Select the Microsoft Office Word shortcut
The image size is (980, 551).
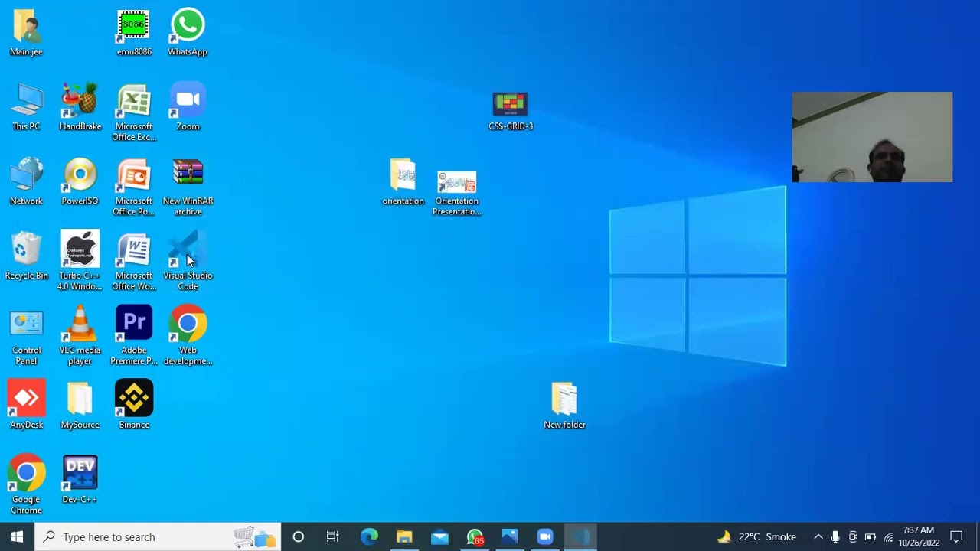point(134,262)
